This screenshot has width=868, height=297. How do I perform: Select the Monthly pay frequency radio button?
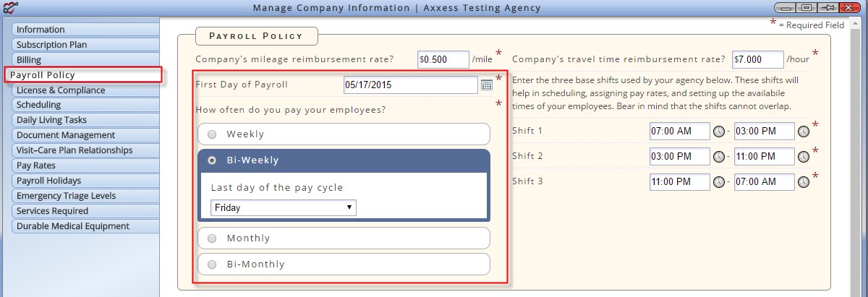pos(212,238)
